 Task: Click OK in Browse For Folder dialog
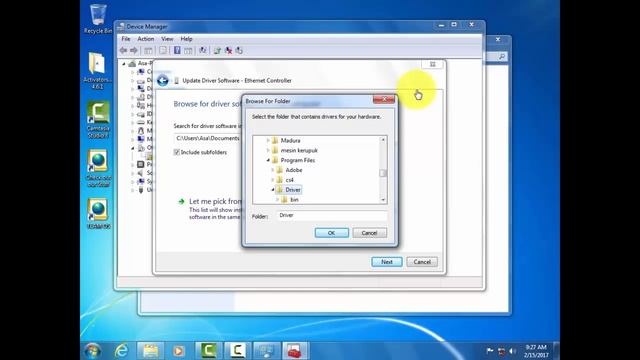(331, 233)
